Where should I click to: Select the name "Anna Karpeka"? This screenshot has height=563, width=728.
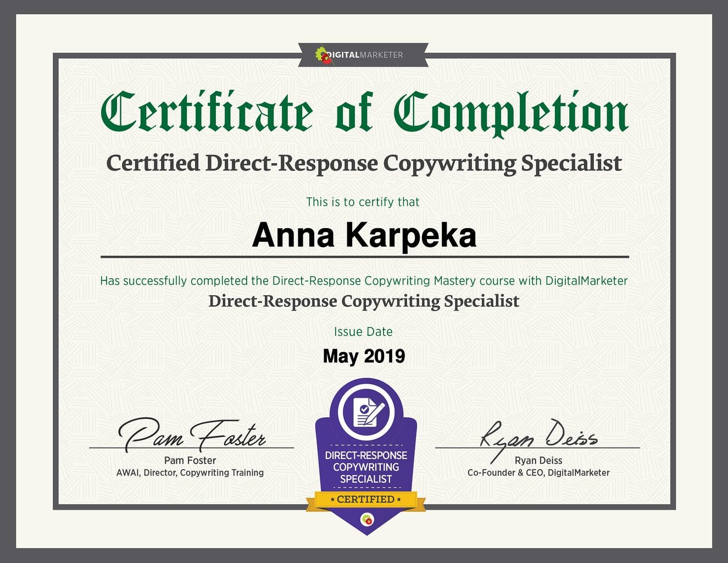coord(364,235)
